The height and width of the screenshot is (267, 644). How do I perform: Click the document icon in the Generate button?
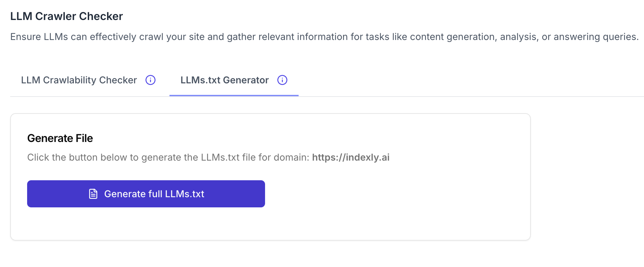tap(93, 194)
